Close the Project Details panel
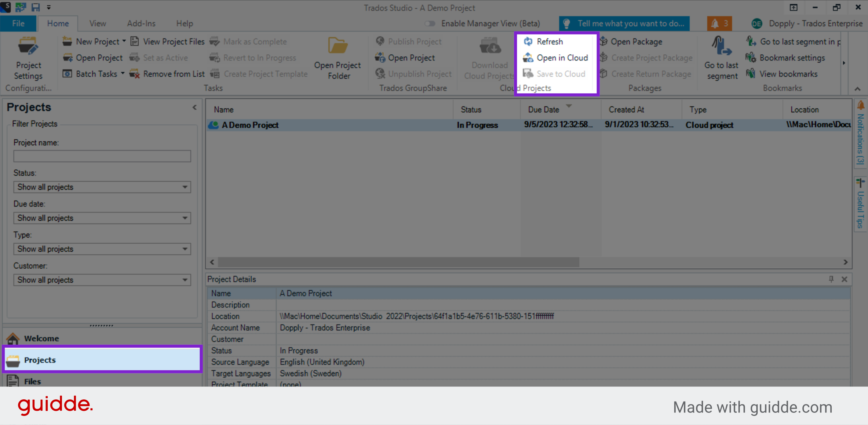The image size is (868, 425). pos(844,279)
